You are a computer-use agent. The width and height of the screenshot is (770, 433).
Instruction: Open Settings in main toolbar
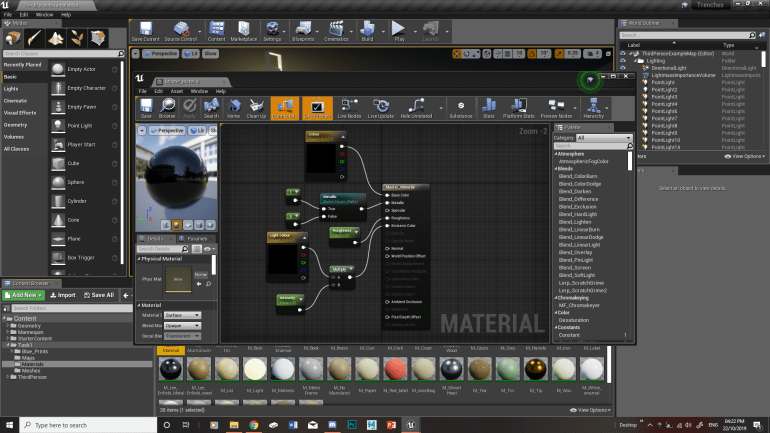point(272,31)
